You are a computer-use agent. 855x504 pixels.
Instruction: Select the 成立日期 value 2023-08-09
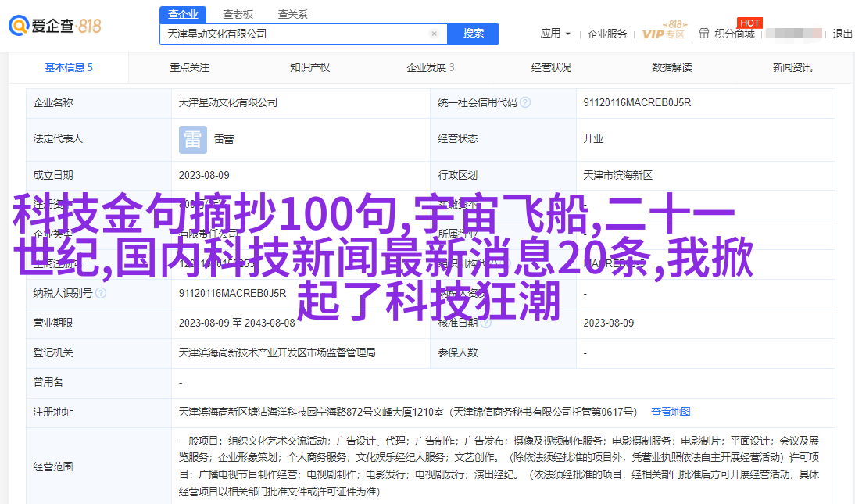tap(204, 176)
